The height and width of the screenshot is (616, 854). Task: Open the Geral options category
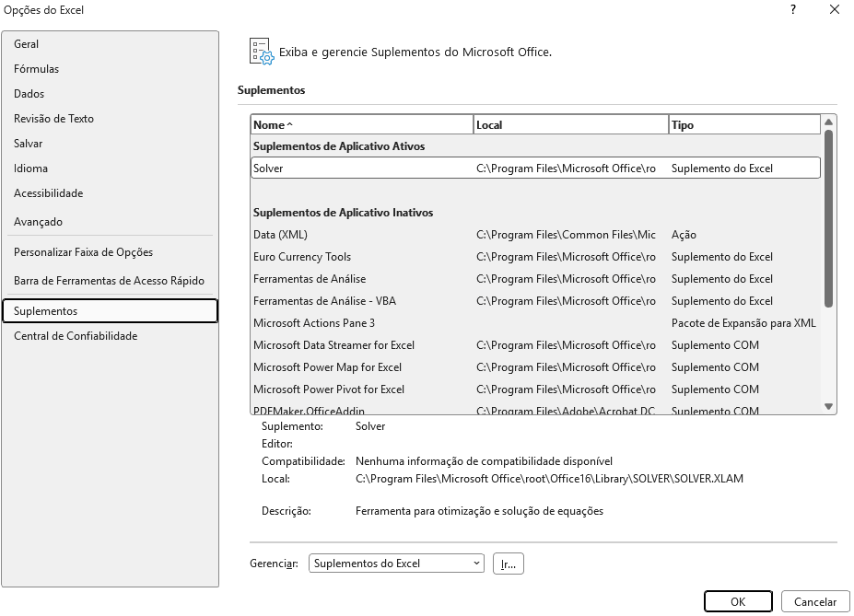pyautogui.click(x=110, y=44)
